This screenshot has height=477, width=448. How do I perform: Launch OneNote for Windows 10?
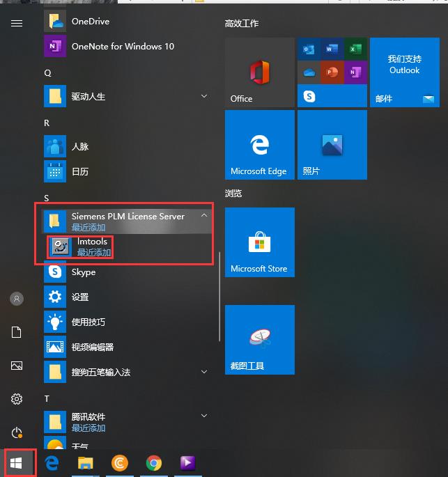point(128,46)
